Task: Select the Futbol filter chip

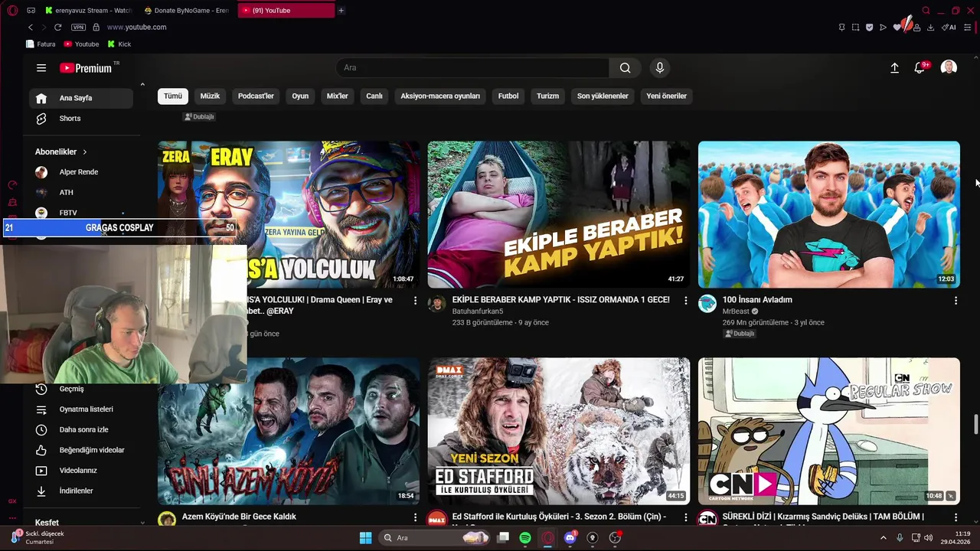Action: coord(508,96)
